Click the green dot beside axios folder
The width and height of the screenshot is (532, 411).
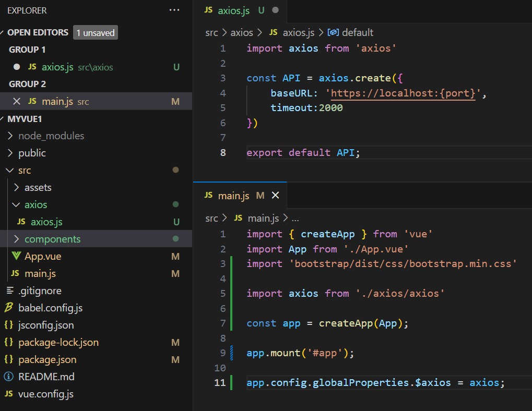pos(175,204)
